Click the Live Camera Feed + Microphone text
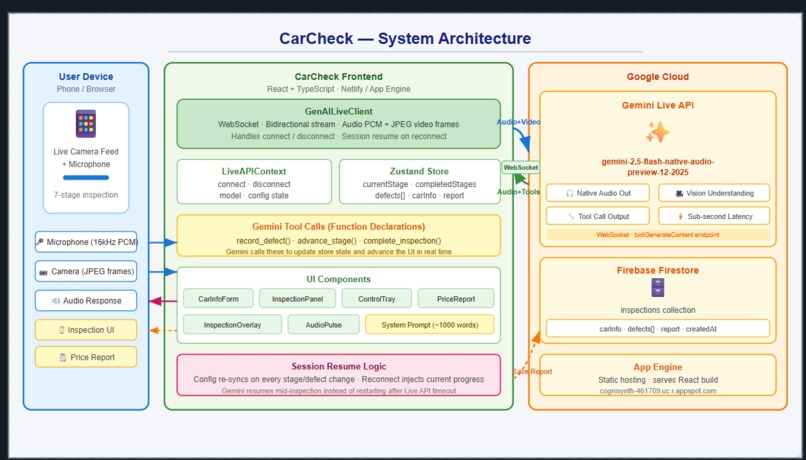Viewport: 806px width, 460px height. tap(86, 158)
